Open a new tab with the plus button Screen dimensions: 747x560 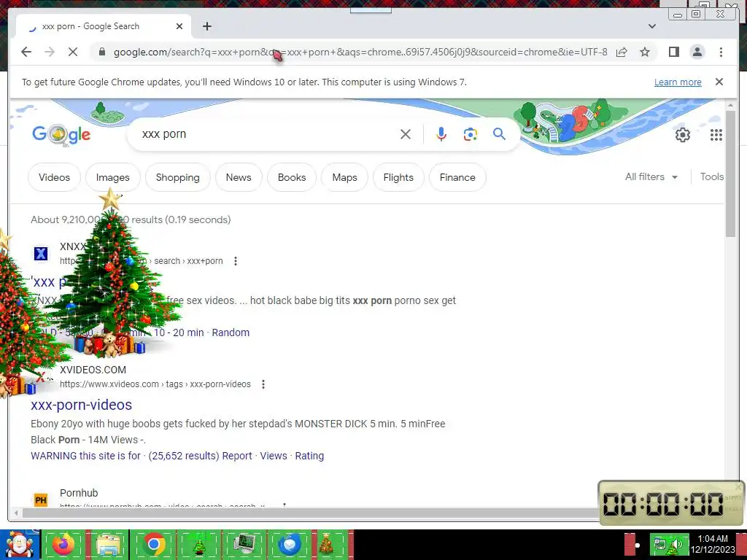[206, 26]
